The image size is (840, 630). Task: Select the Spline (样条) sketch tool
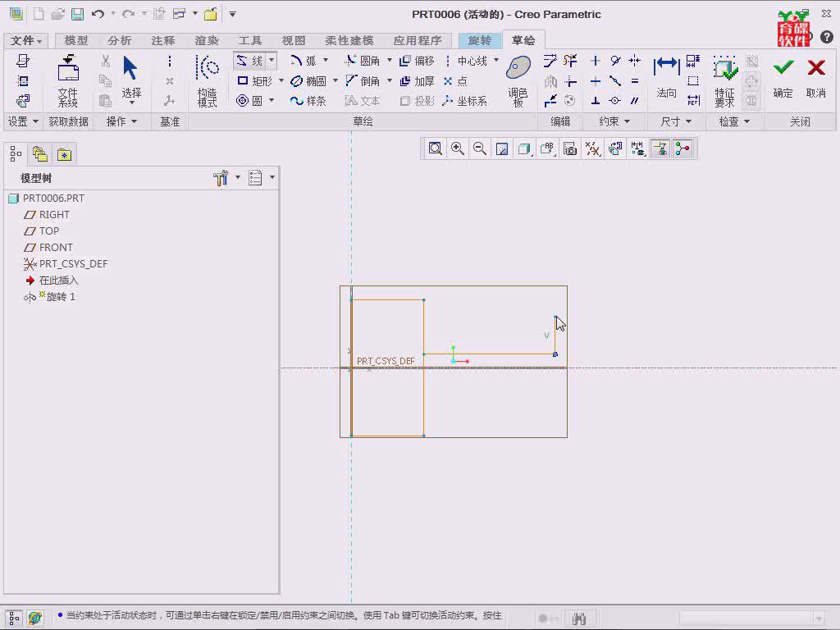coord(308,101)
